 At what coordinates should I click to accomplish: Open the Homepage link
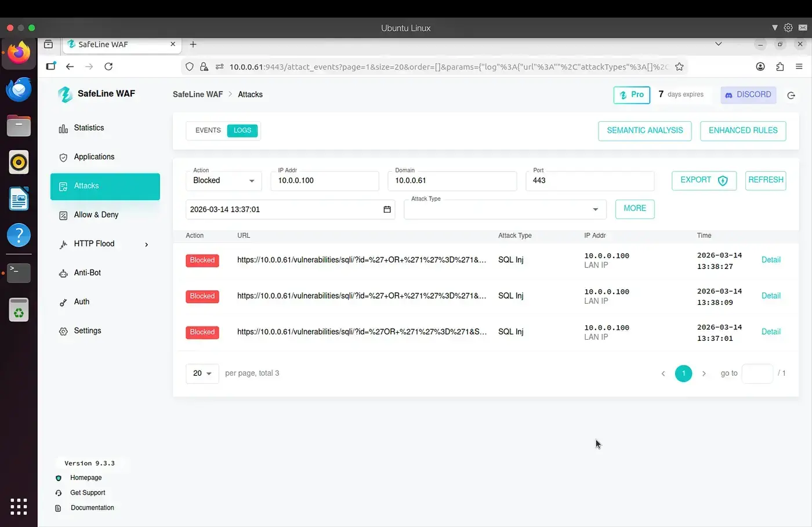pyautogui.click(x=86, y=478)
